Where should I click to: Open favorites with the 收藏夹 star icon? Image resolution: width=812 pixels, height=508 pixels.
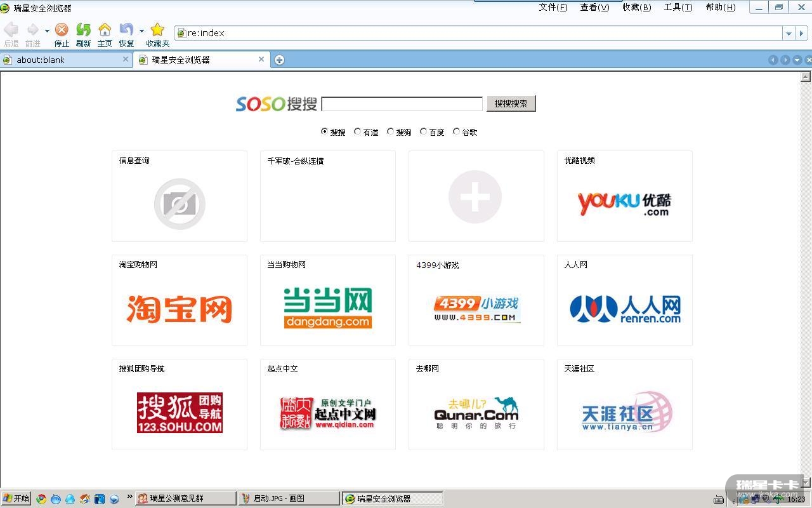157,30
